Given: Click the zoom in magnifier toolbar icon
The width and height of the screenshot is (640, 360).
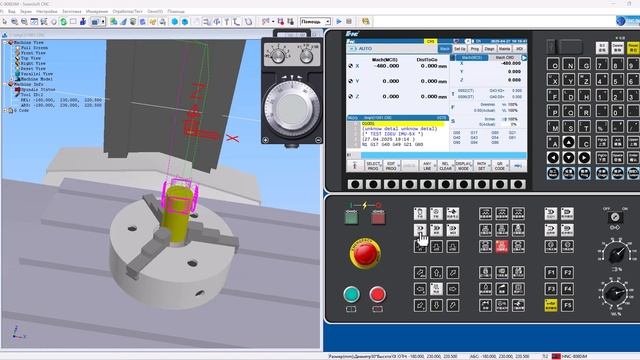Looking at the screenshot, I should pyautogui.click(x=14, y=22).
